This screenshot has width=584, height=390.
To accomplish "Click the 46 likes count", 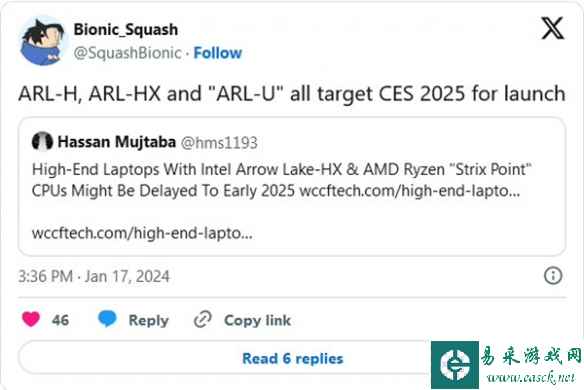I will pos(60,320).
